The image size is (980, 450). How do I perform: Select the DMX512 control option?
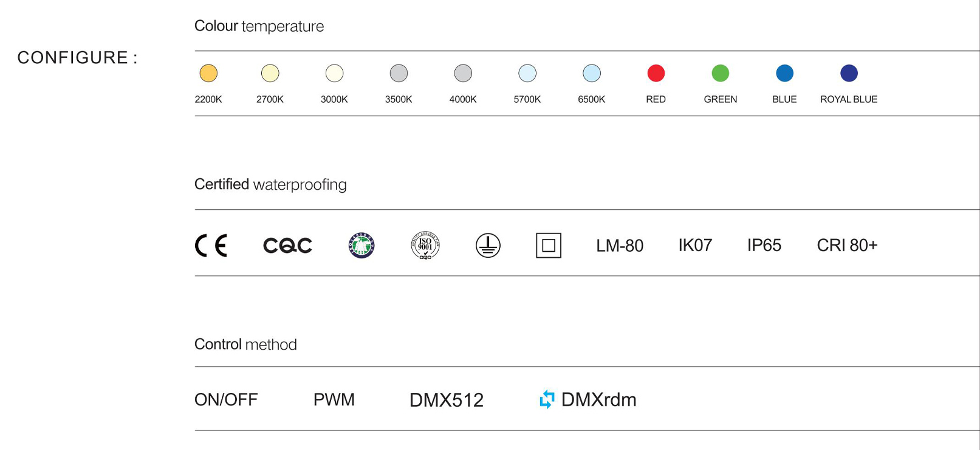point(447,400)
